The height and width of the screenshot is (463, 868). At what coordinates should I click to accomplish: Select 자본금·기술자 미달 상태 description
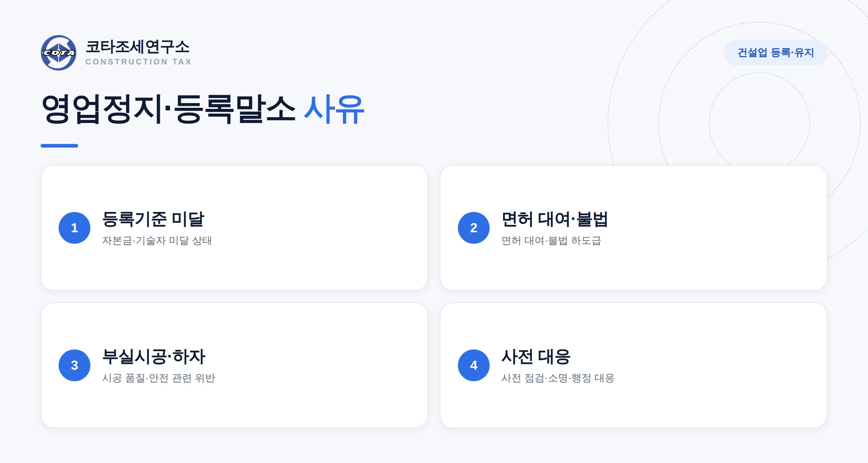tap(157, 241)
